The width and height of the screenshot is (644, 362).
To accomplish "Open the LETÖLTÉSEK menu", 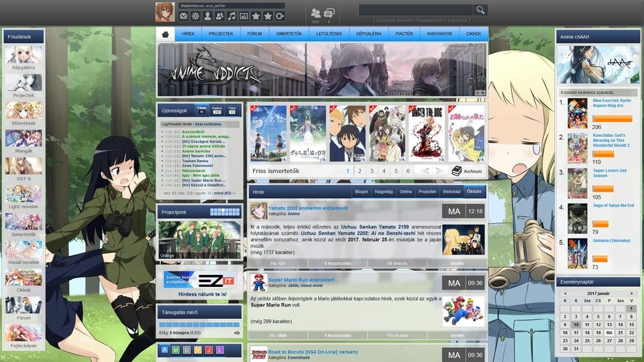I will click(x=329, y=34).
